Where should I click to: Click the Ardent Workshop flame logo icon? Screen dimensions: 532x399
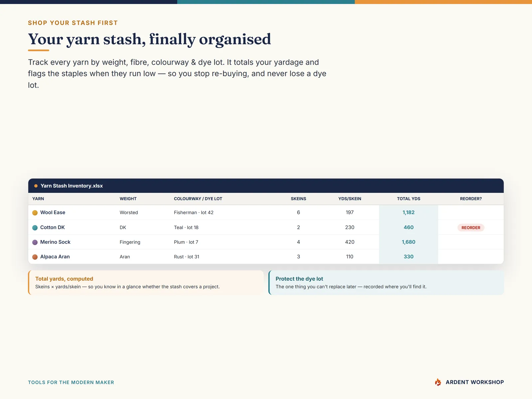[438, 382]
